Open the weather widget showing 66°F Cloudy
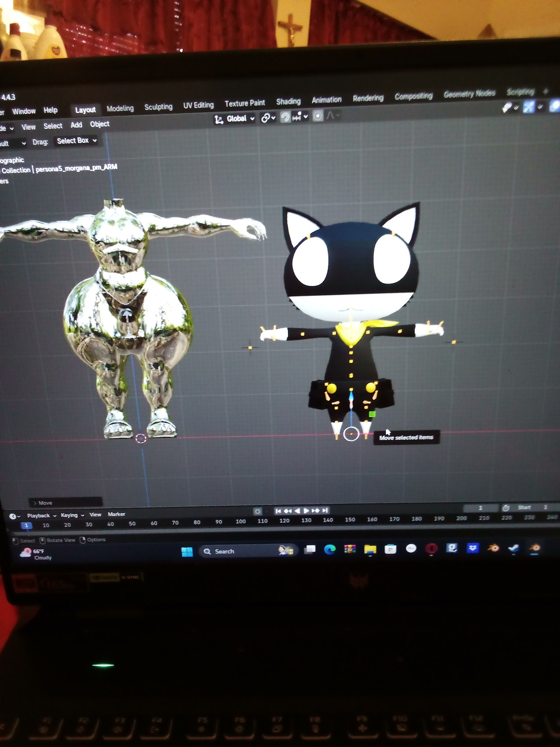Viewport: 560px width, 747px height. tap(35, 554)
